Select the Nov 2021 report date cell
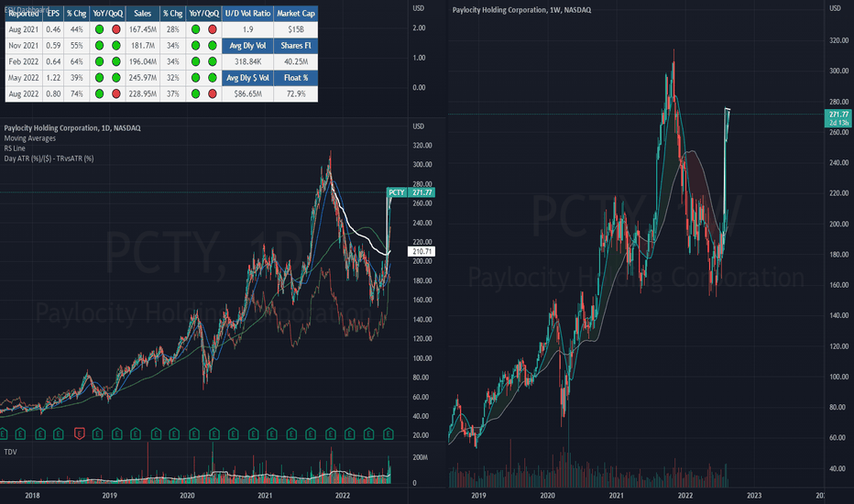The image size is (854, 504). click(x=24, y=46)
